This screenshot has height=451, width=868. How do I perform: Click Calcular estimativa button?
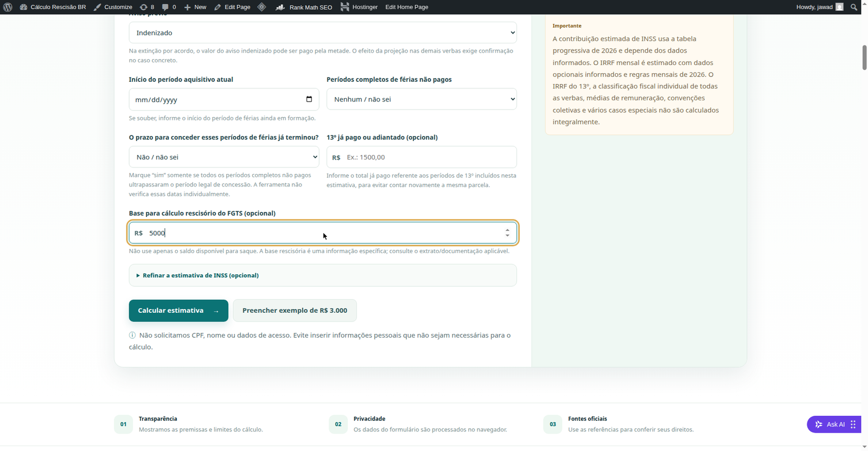click(x=178, y=311)
